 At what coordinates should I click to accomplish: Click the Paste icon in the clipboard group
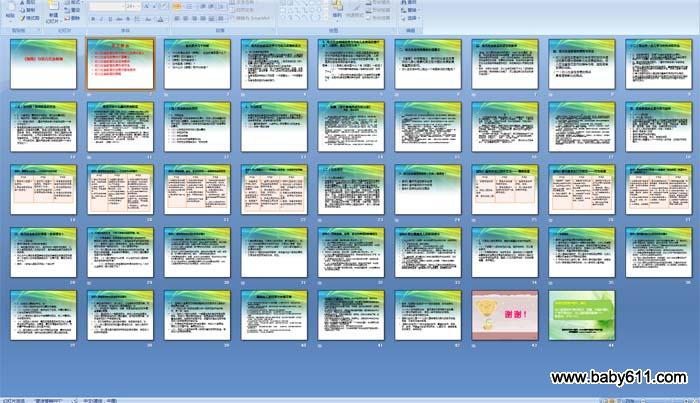point(7,11)
